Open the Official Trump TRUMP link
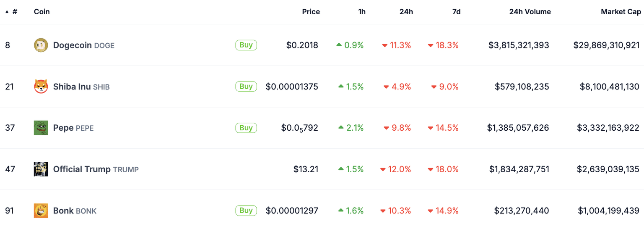The image size is (644, 229). (96, 169)
